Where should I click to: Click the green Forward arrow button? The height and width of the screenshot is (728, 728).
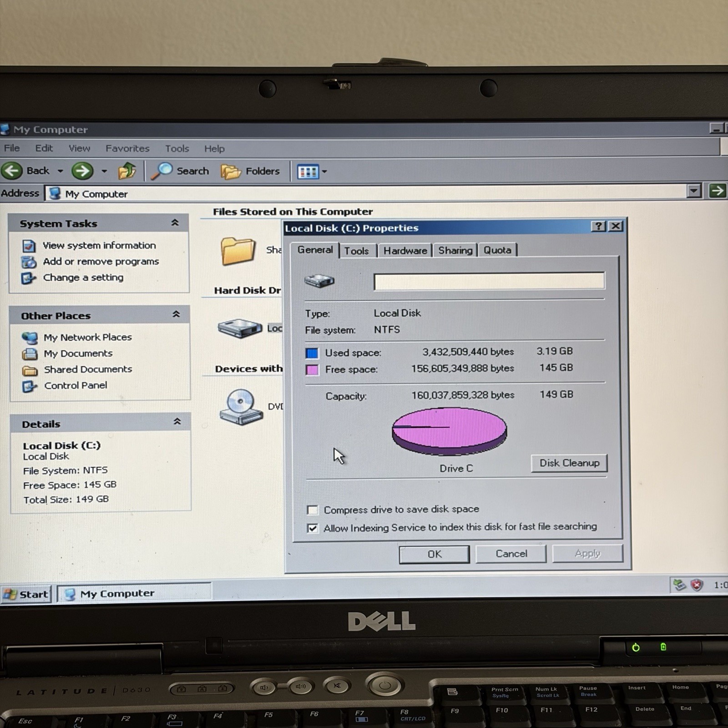[82, 171]
